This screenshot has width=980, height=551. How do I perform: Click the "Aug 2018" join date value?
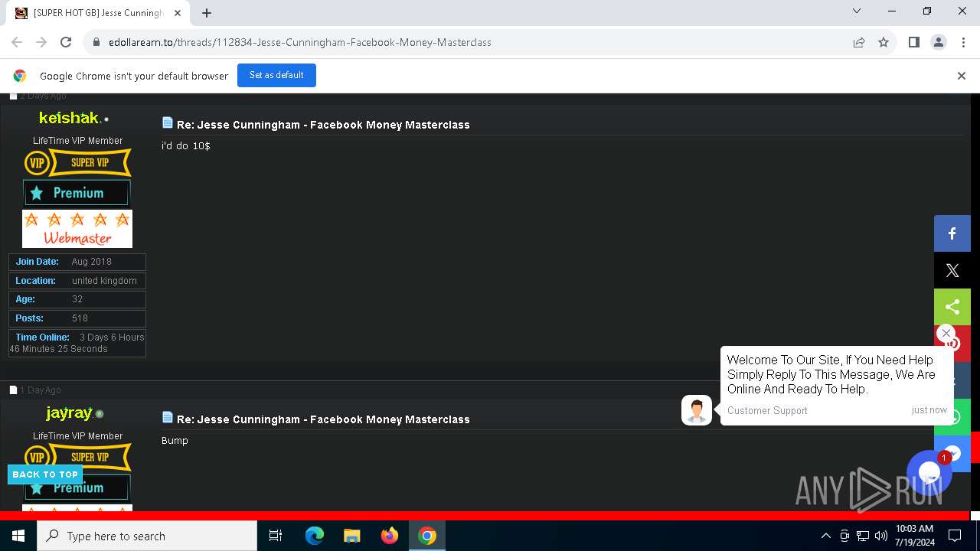[x=91, y=262]
